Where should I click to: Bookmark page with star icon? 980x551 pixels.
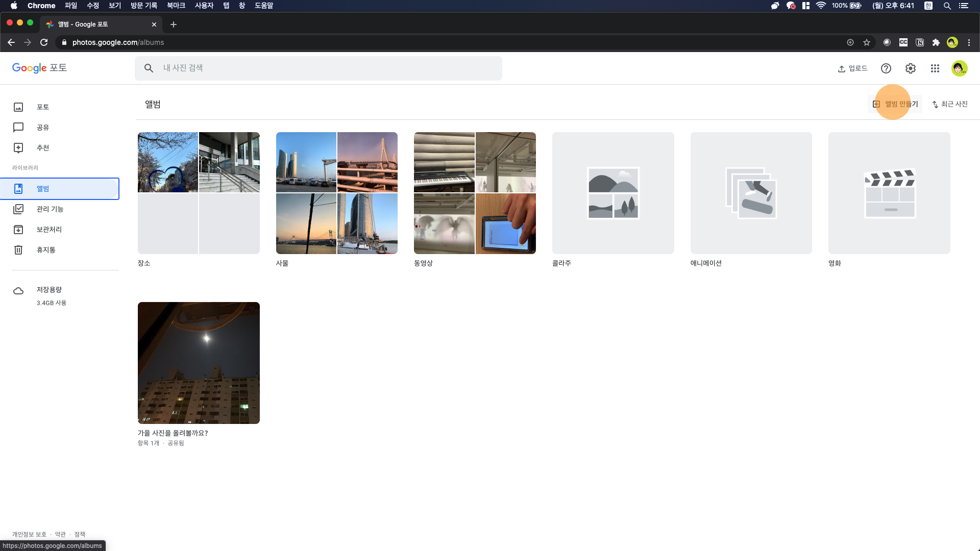[x=867, y=42]
